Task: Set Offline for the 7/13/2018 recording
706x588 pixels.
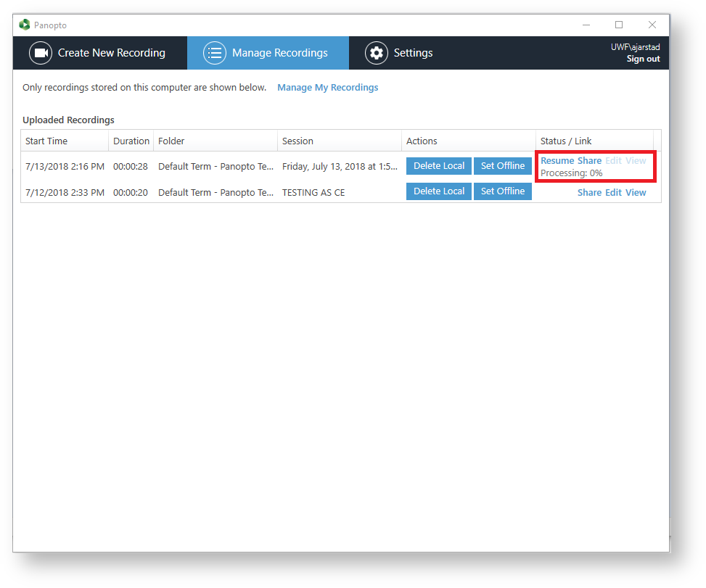Action: (503, 165)
